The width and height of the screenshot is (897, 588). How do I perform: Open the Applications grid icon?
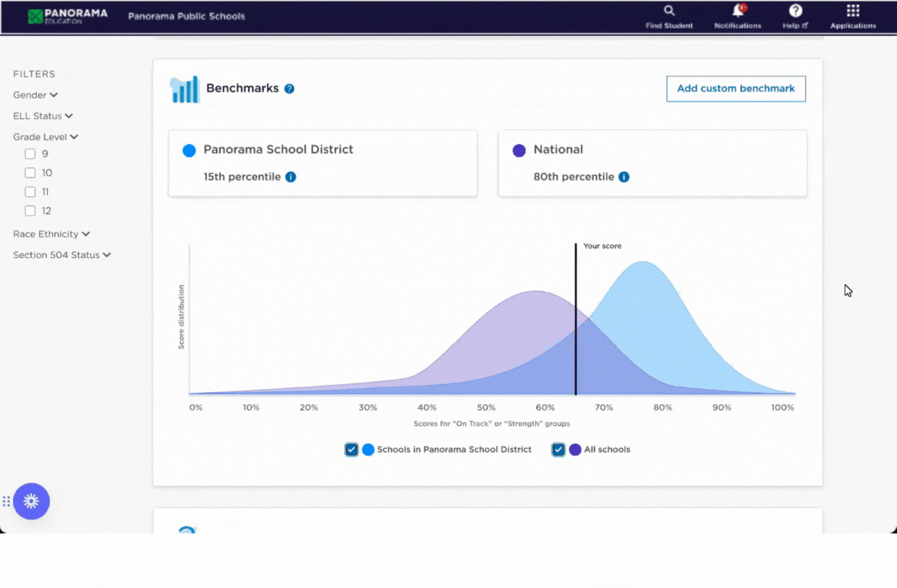tap(852, 11)
